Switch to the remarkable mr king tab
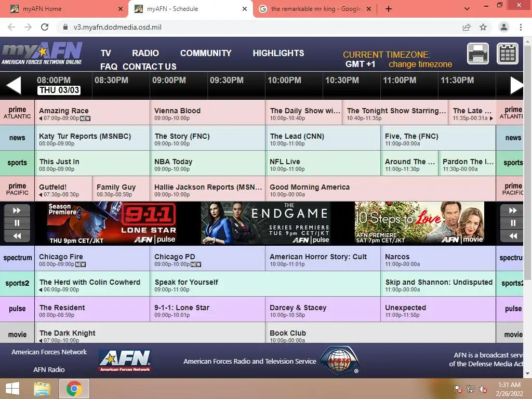Viewport: 532px width, 399px height. coord(315,9)
